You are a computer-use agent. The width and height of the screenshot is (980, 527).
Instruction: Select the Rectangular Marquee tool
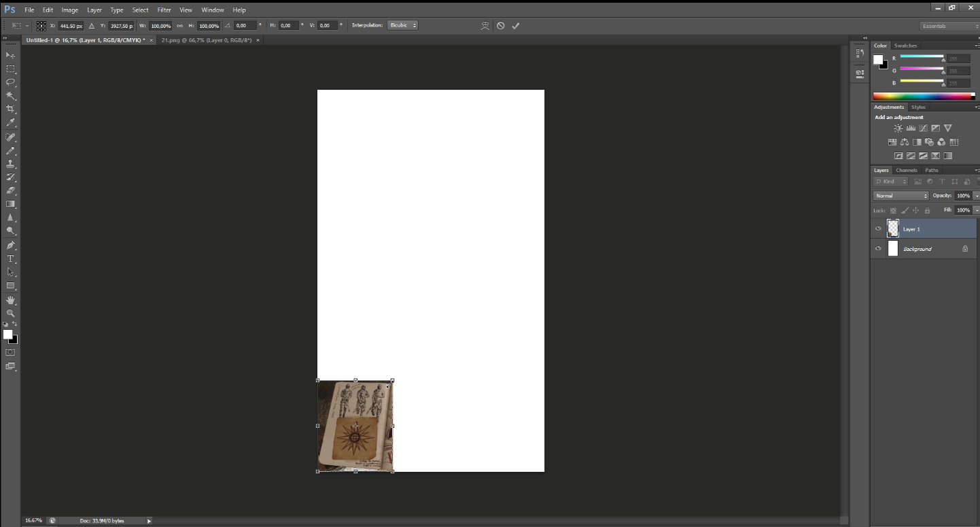[10, 69]
